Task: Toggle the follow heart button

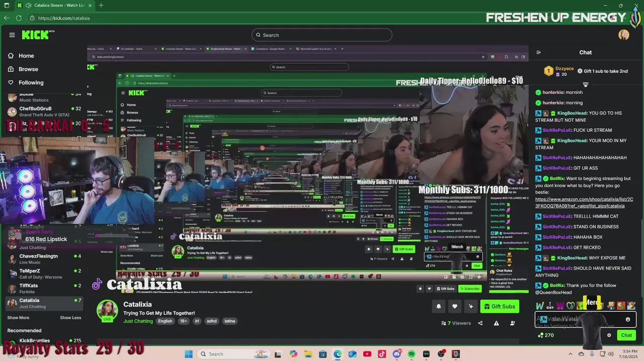Action: click(x=455, y=306)
